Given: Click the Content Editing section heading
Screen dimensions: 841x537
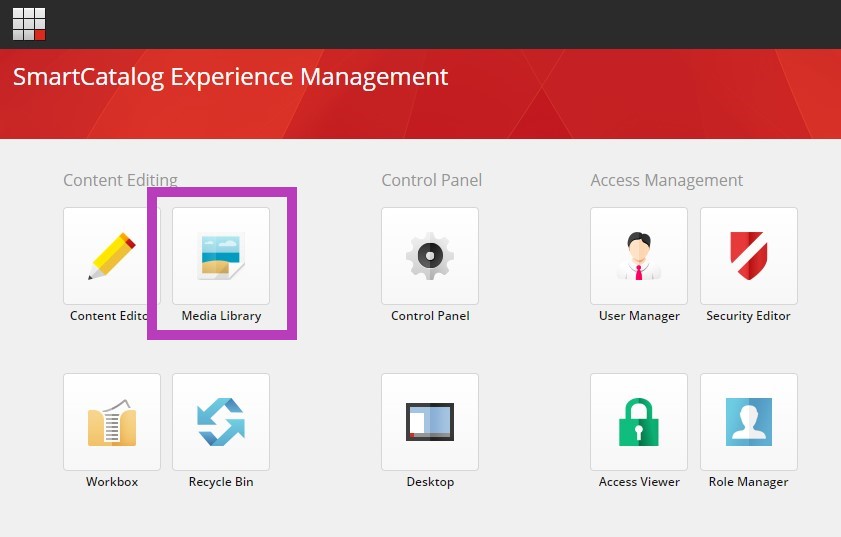Looking at the screenshot, I should [x=120, y=180].
